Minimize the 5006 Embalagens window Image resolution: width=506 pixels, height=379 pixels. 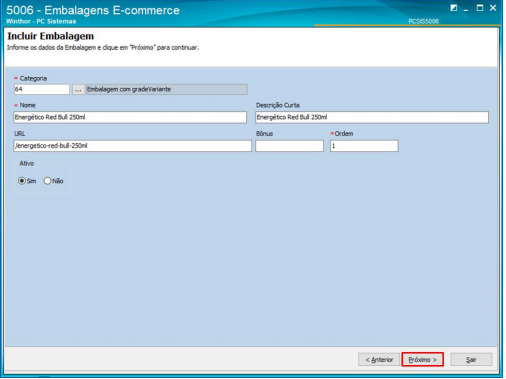pyautogui.click(x=466, y=9)
